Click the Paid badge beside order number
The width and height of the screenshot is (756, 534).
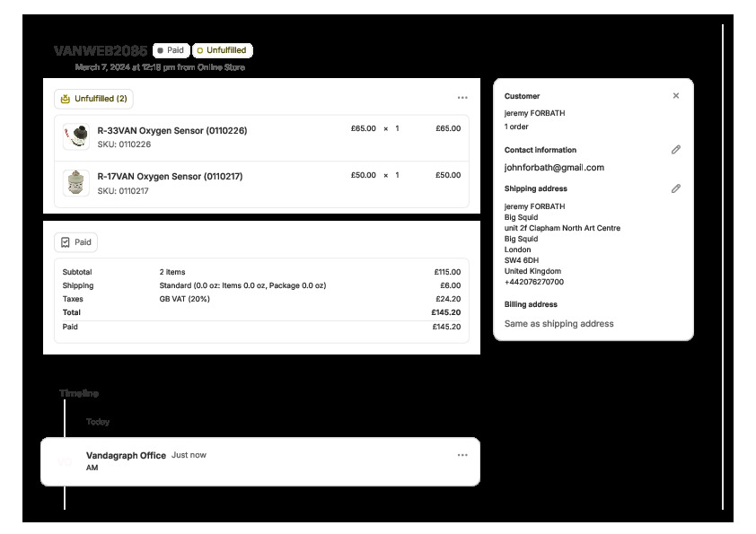point(171,50)
